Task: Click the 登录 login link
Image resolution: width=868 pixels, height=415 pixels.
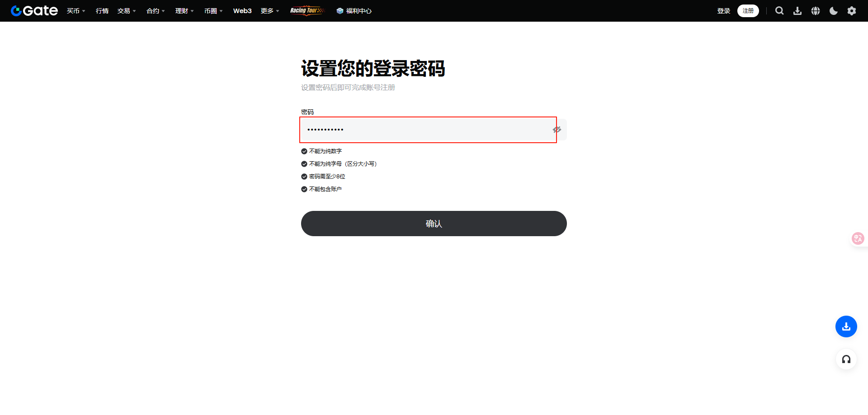Action: coord(723,10)
